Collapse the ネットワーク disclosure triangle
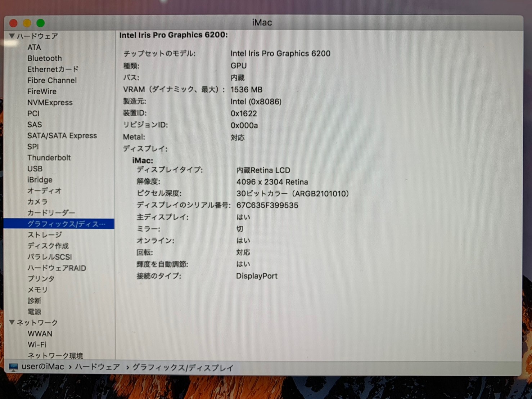 pos(12,322)
